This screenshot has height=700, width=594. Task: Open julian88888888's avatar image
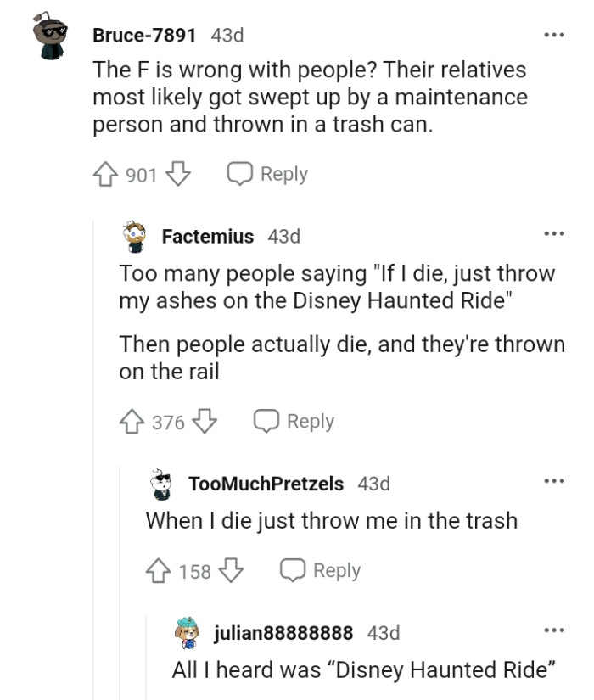(188, 632)
